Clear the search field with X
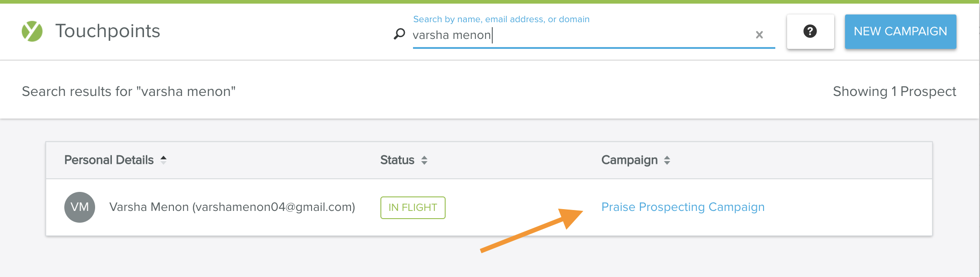980x277 pixels. pyautogui.click(x=759, y=35)
